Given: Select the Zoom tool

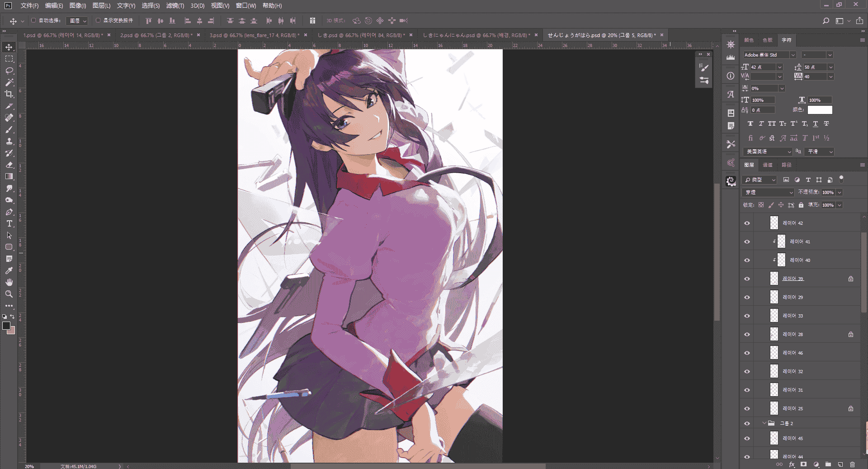Looking at the screenshot, I should (9, 294).
